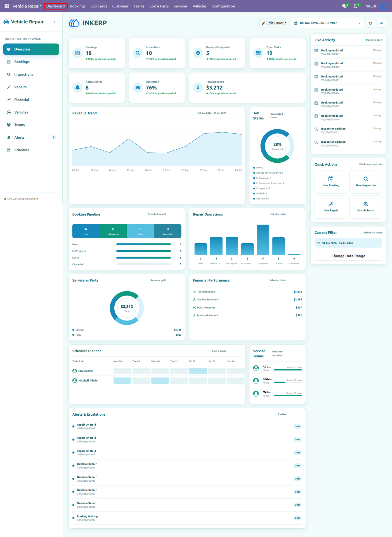
Task: Select Overview in the sidebar
Action: pyautogui.click(x=31, y=49)
